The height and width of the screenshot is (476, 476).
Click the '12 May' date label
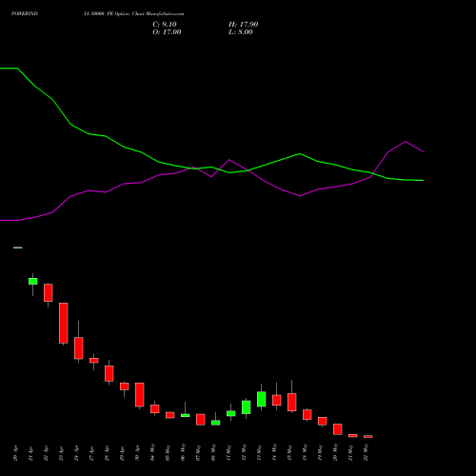(244, 452)
